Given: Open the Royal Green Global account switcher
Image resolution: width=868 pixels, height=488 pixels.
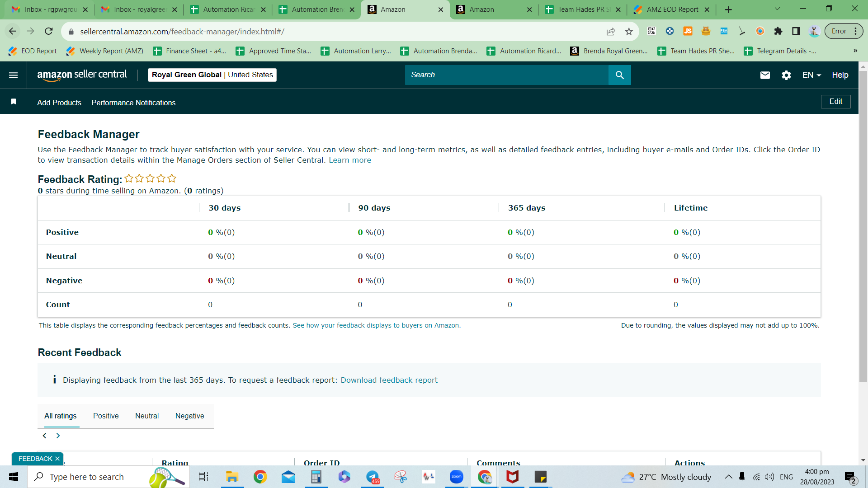Looking at the screenshot, I should (212, 75).
